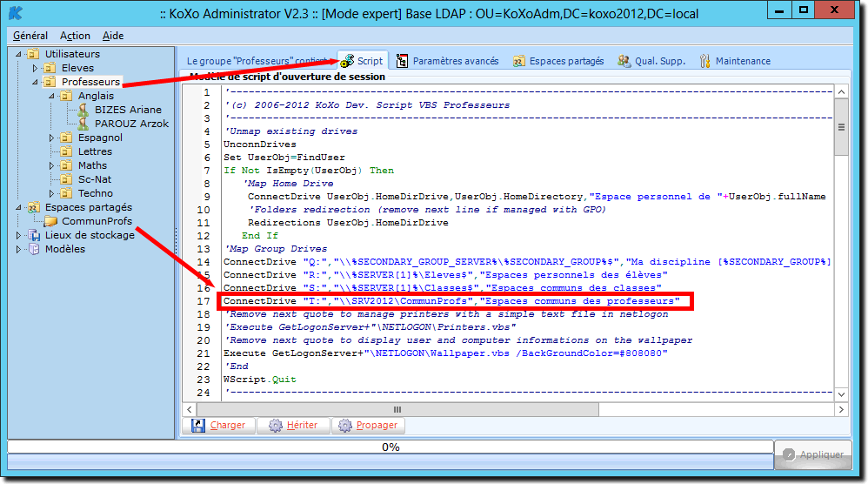Click script line 6 Set UserObj=FindUser
868x484 pixels.
[284, 158]
